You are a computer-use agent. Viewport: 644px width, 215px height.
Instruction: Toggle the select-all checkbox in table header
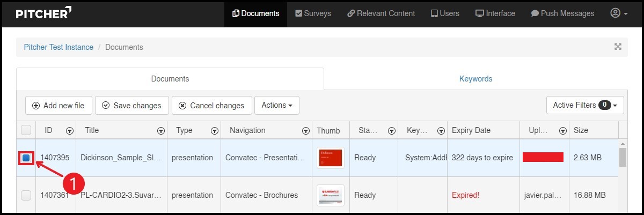(26, 130)
